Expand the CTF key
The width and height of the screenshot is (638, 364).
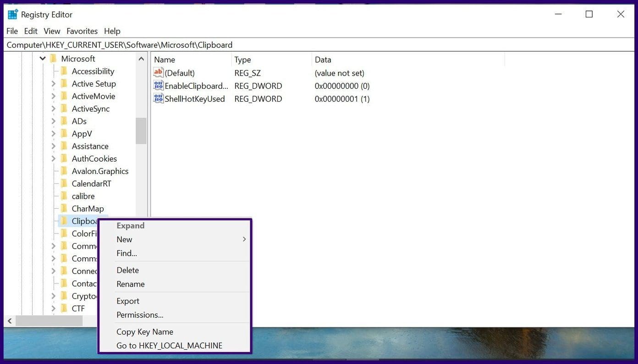pyautogui.click(x=53, y=309)
